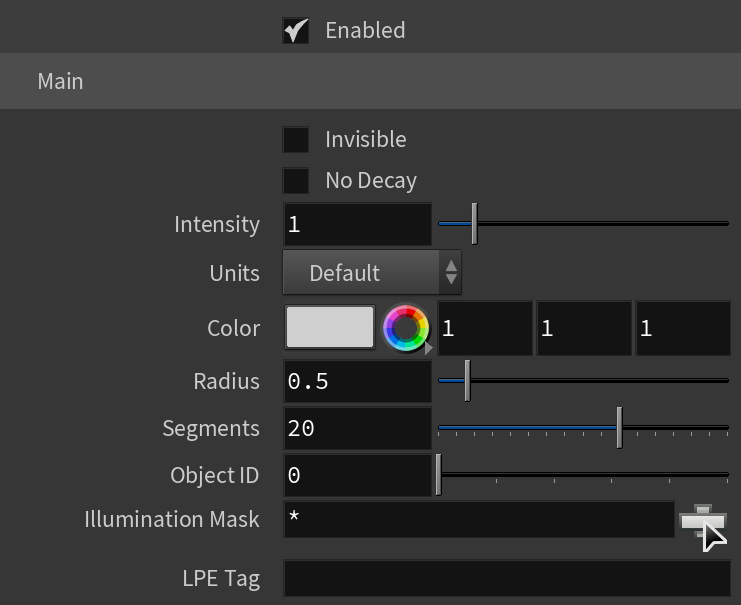Screen dimensions: 741x605
Task: Click the Radius slider handle
Action: 467,380
